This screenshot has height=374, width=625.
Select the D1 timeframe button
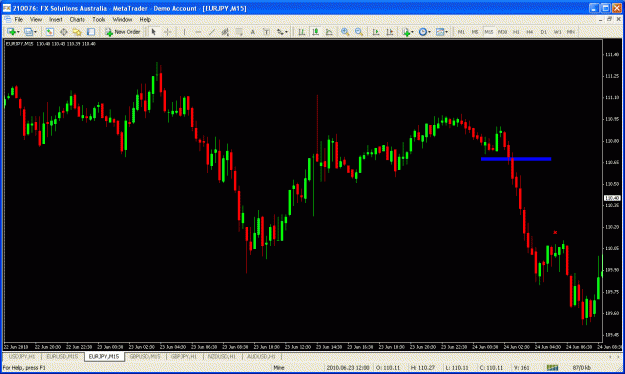point(544,32)
